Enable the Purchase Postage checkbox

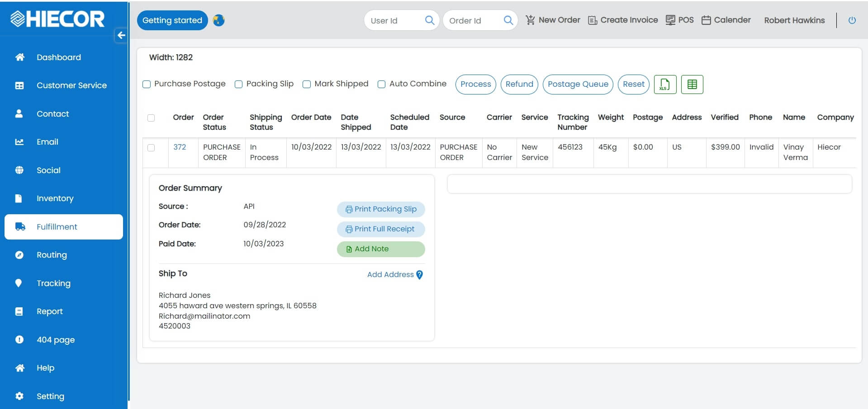(x=147, y=85)
